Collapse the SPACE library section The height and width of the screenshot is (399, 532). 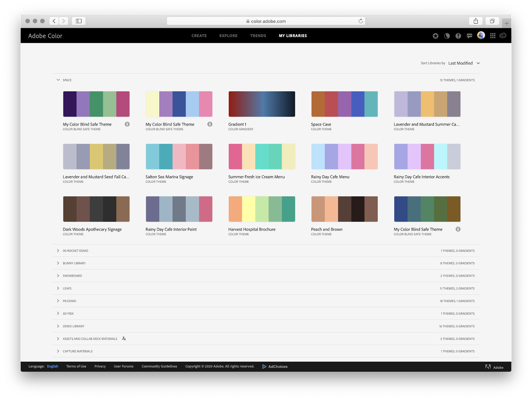(58, 80)
